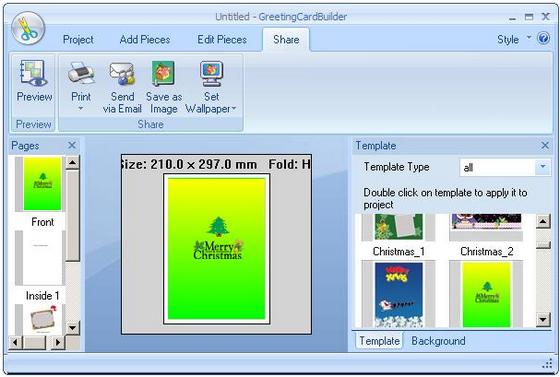Screen dimensions: 560x377
Task: Click the Preview icon in ribbon
Action: 34,73
